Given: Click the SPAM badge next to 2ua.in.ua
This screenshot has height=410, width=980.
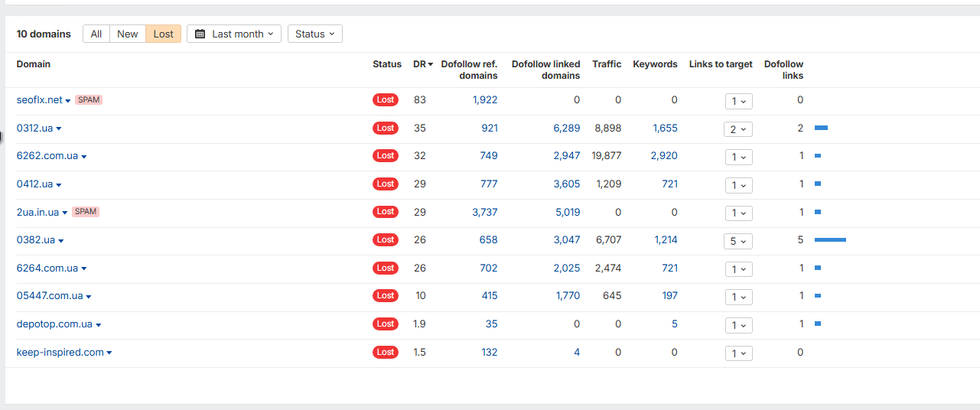Looking at the screenshot, I should coord(86,212).
